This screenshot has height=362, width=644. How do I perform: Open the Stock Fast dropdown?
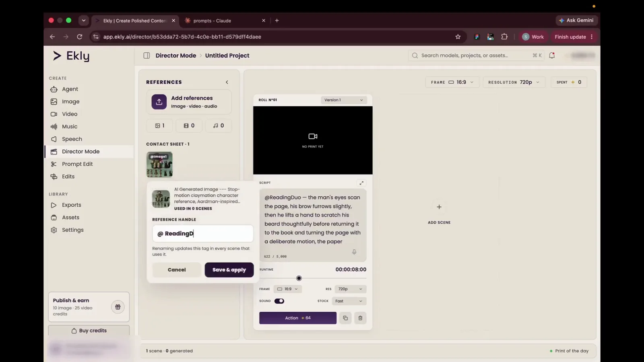[x=349, y=301]
